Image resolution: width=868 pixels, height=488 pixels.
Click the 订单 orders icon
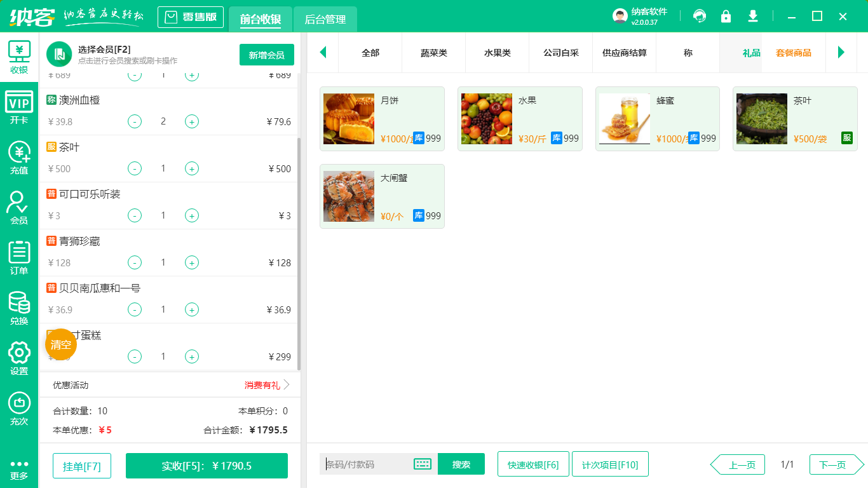coord(19,255)
